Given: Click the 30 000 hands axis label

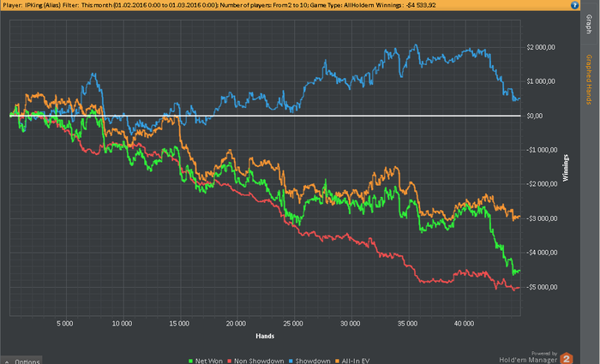Looking at the screenshot, I should click(x=350, y=324).
